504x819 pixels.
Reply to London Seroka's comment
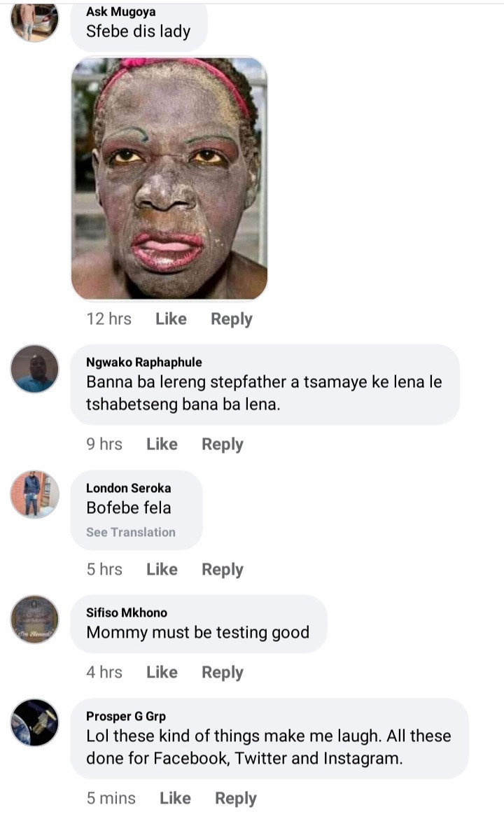(x=223, y=569)
